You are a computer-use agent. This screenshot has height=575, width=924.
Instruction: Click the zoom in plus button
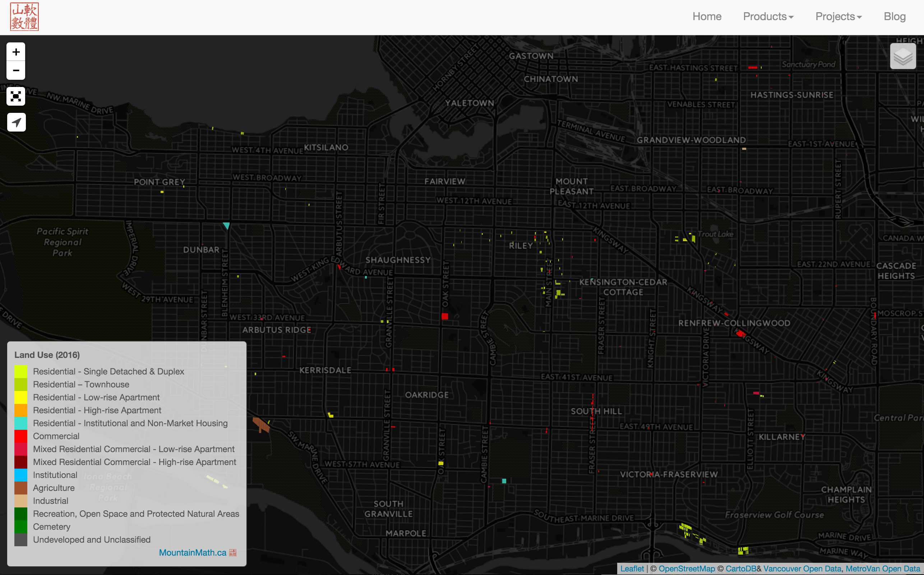point(16,52)
